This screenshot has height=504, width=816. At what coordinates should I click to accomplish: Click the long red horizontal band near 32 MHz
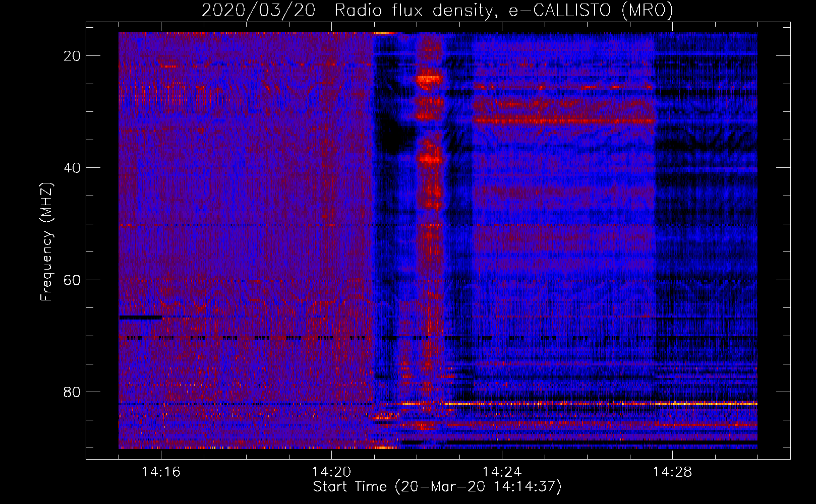[564, 120]
